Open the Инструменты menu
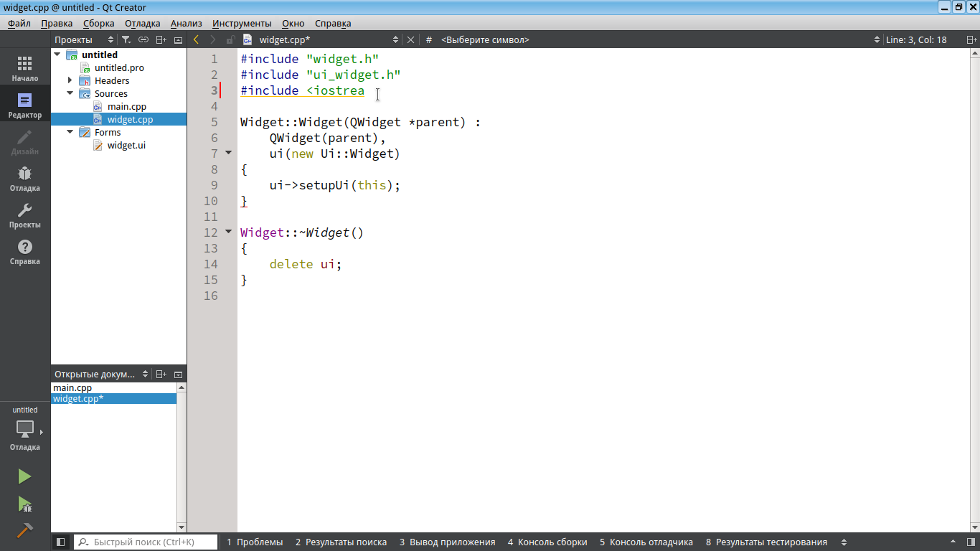 click(x=242, y=23)
